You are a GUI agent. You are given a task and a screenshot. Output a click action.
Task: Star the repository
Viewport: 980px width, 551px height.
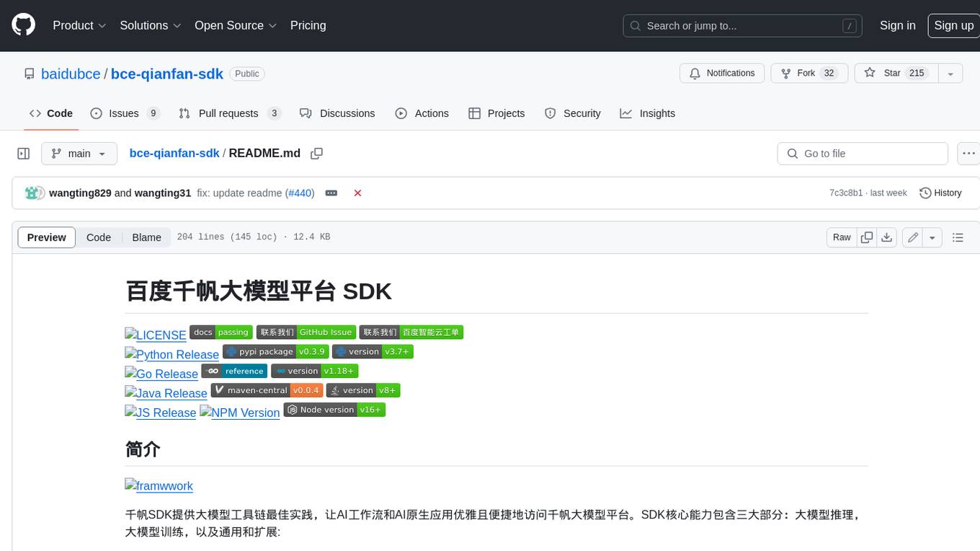[896, 74]
